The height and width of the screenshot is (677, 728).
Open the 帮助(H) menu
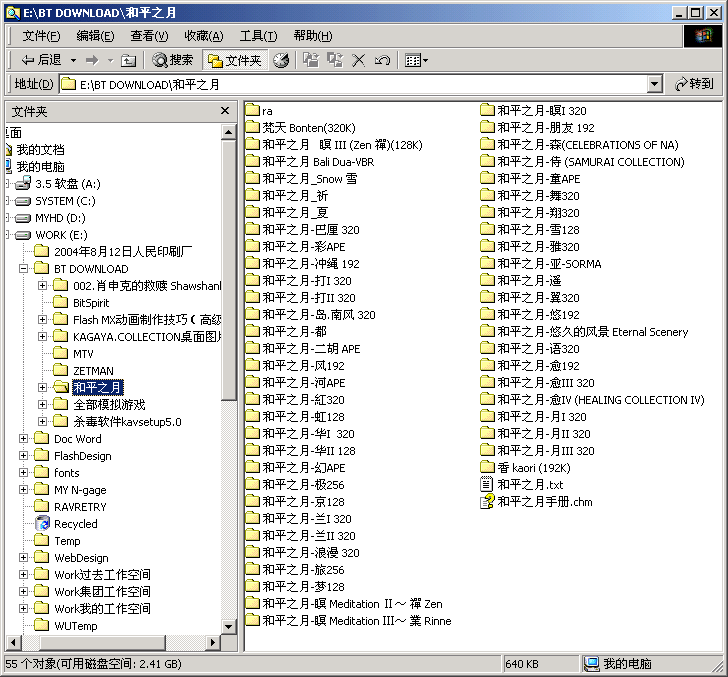[312, 36]
